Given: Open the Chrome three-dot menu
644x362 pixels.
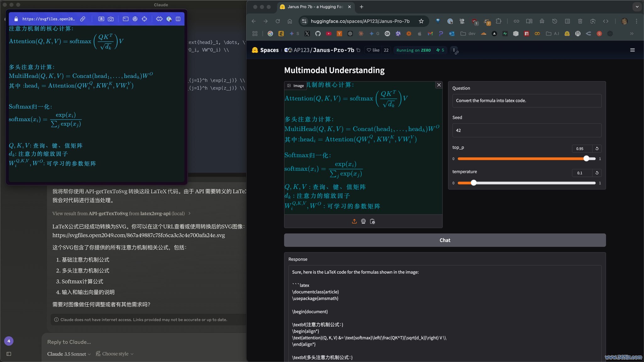Looking at the screenshot, I should [x=636, y=21].
